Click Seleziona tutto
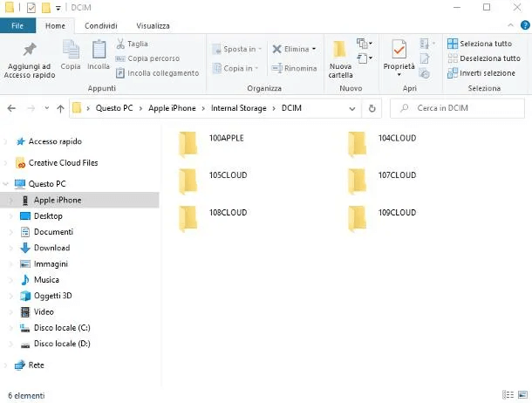Image resolution: width=532 pixels, height=403 pixels. point(480,44)
